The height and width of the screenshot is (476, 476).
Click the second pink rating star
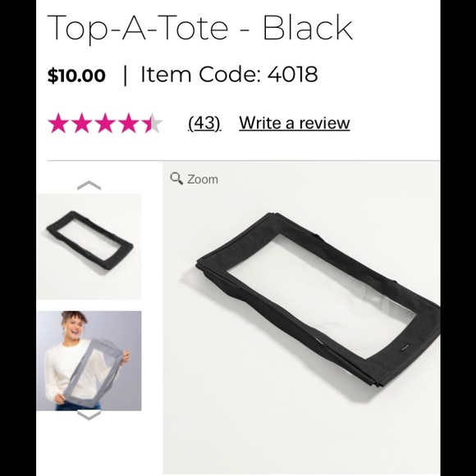coord(82,123)
